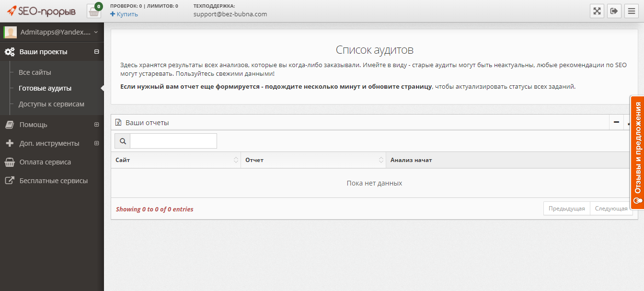
Task: Click the gears icon beside Ваши проекты
Action: pos(10,52)
